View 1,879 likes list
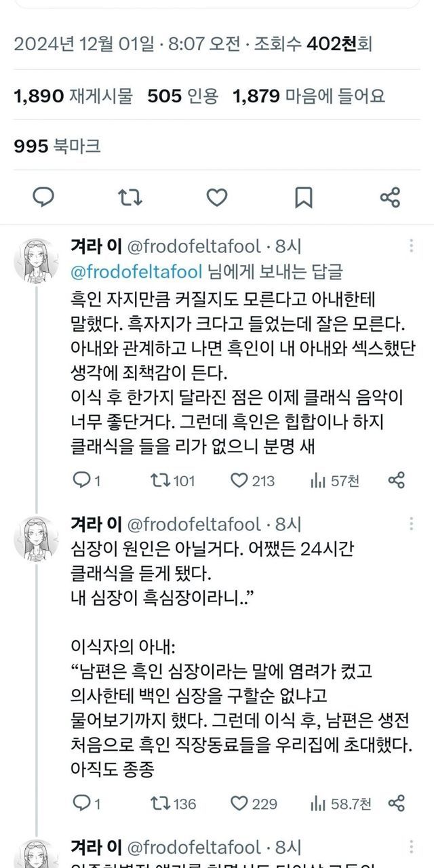 coord(309,96)
